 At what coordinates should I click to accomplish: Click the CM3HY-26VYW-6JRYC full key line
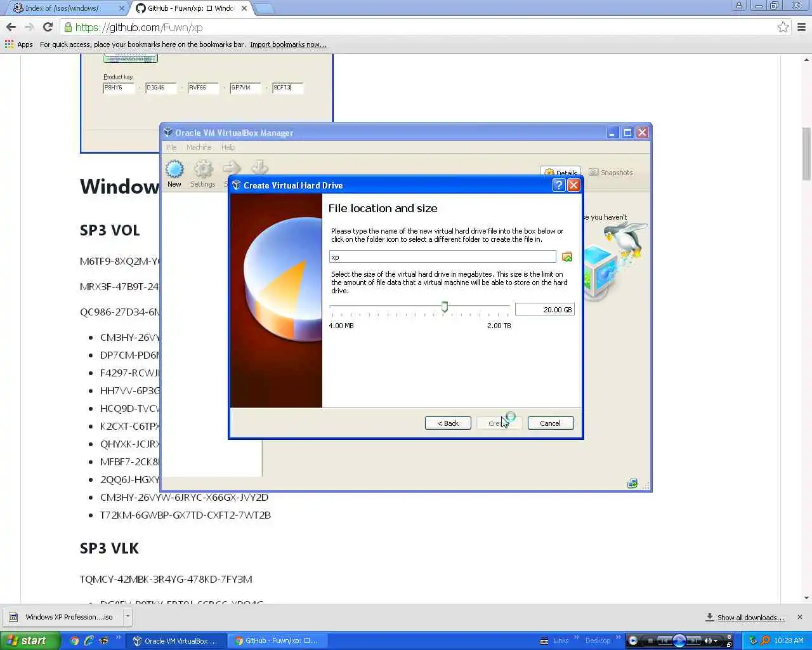(184, 497)
